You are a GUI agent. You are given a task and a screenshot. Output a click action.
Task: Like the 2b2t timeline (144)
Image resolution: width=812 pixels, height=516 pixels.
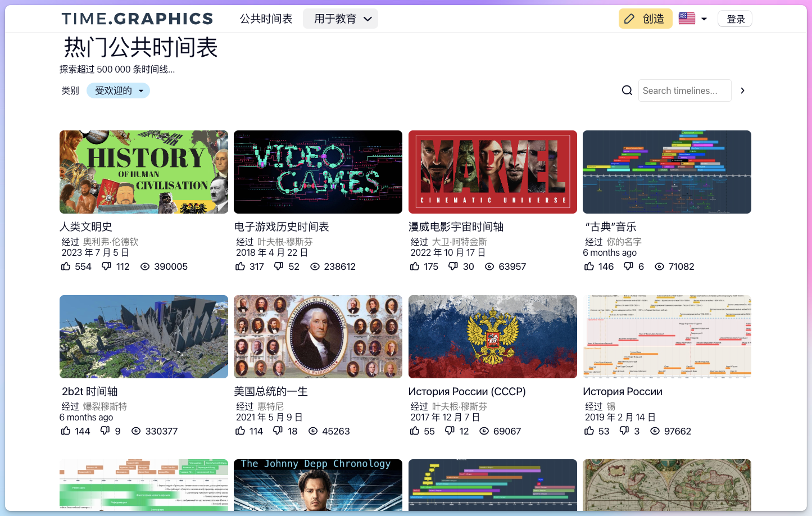[x=66, y=431]
